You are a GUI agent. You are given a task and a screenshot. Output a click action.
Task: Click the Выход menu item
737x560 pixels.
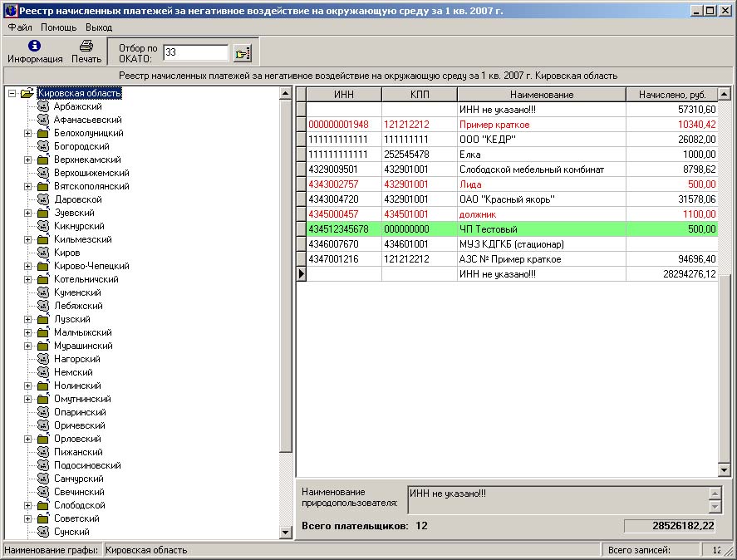tap(99, 27)
